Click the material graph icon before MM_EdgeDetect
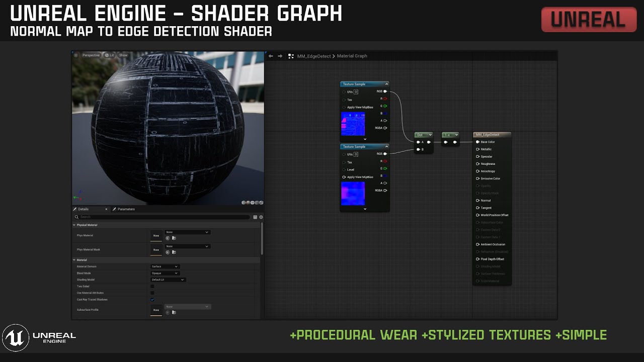This screenshot has width=644, height=362. pos(291,56)
